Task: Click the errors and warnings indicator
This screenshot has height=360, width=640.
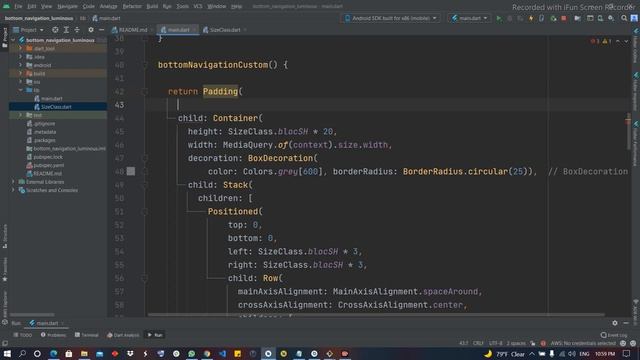Action: pos(601,41)
